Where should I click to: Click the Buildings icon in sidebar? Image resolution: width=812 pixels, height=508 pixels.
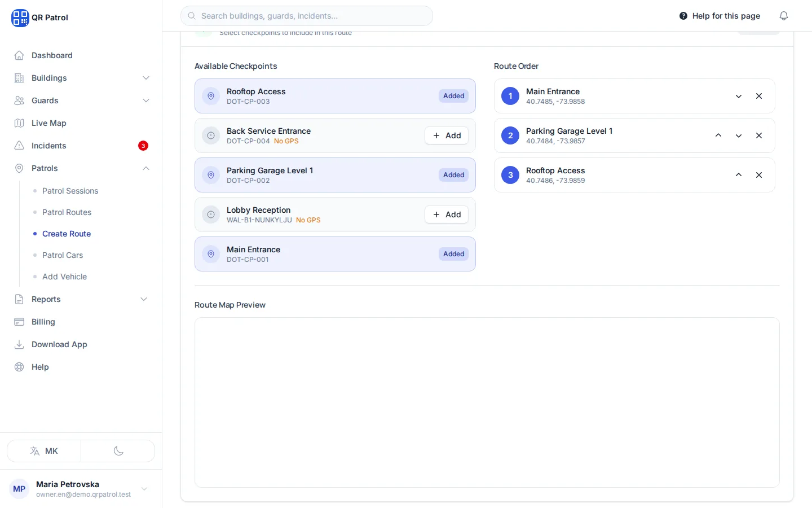pos(19,78)
